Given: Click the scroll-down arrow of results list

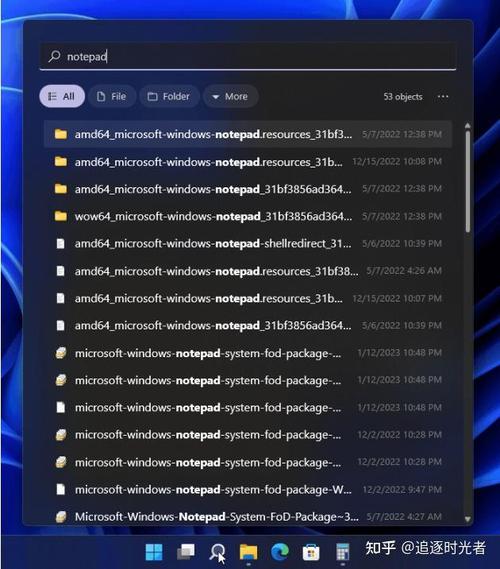Looking at the screenshot, I should (468, 519).
